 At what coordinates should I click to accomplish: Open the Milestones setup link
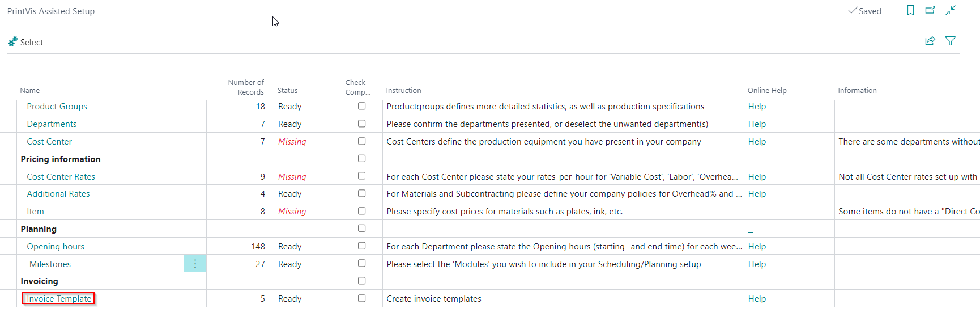(x=50, y=264)
